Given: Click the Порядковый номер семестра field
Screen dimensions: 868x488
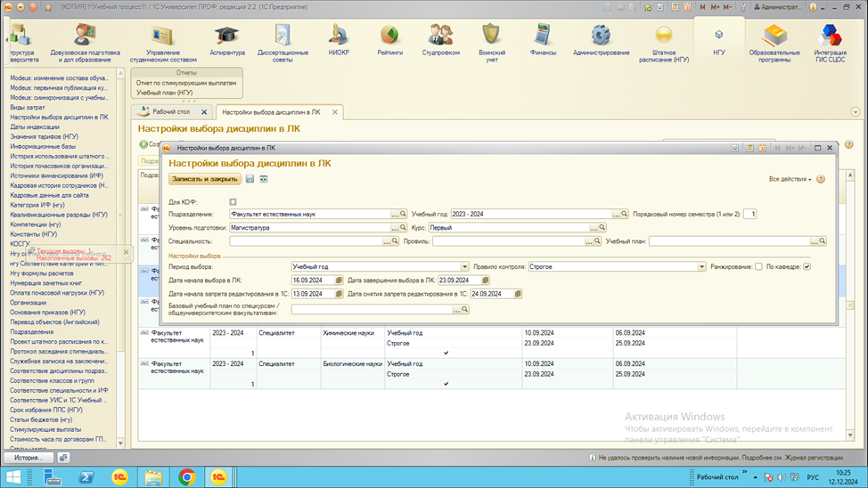Looking at the screenshot, I should (x=750, y=214).
